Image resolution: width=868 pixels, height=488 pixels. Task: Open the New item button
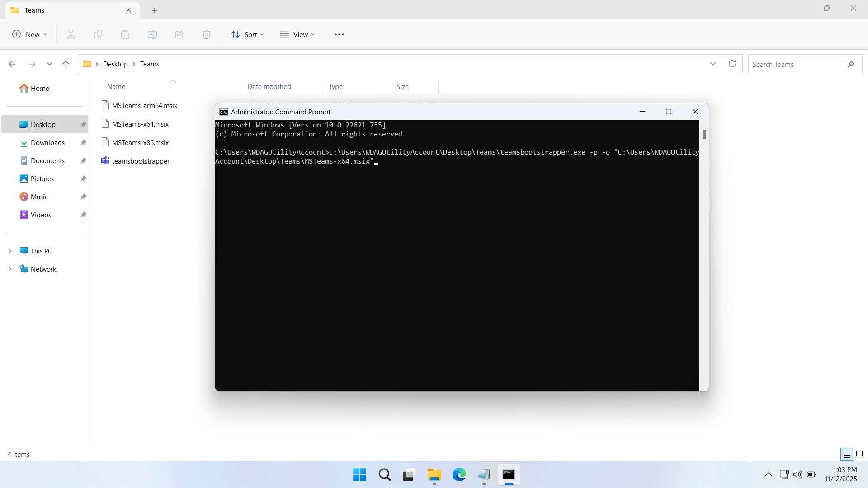pos(29,34)
